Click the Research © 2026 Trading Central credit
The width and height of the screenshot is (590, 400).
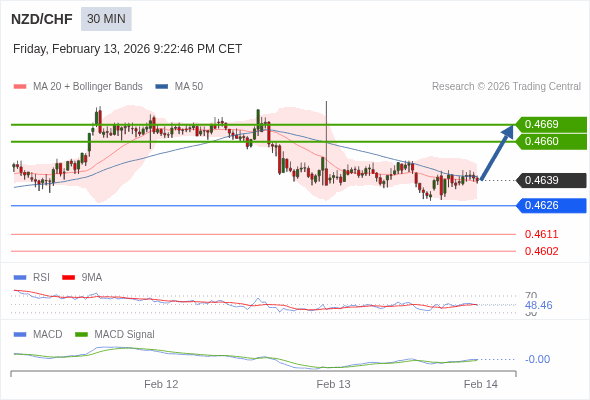506,87
